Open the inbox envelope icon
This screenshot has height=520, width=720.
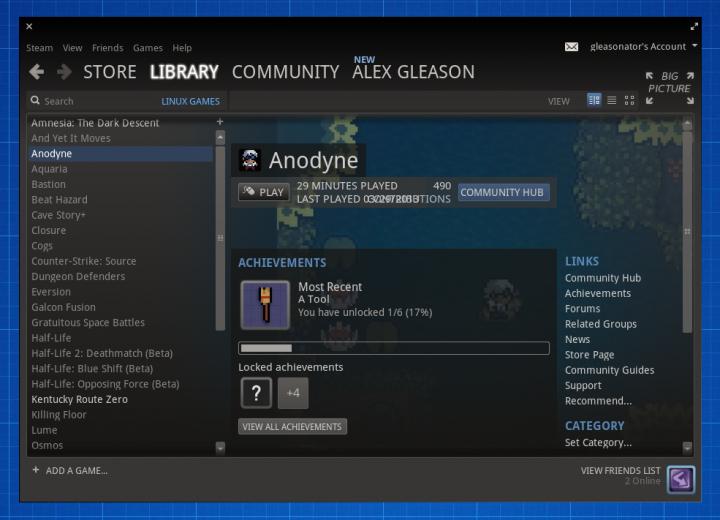tap(571, 47)
